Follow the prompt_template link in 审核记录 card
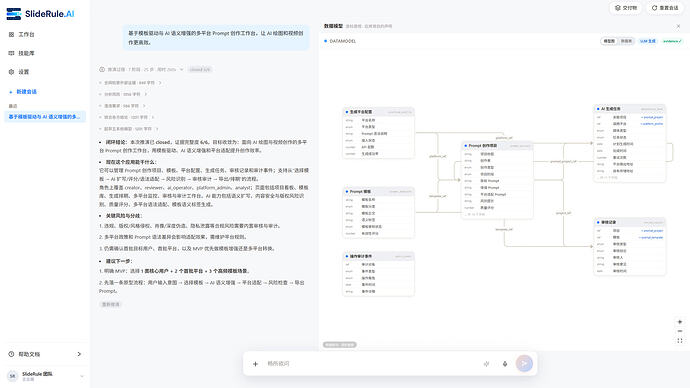Viewport: 690px width, 388px height. pos(651,238)
